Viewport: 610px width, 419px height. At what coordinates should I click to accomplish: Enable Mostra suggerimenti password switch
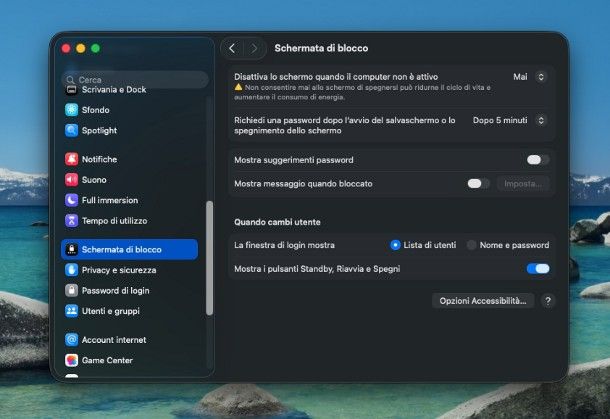[538, 160]
